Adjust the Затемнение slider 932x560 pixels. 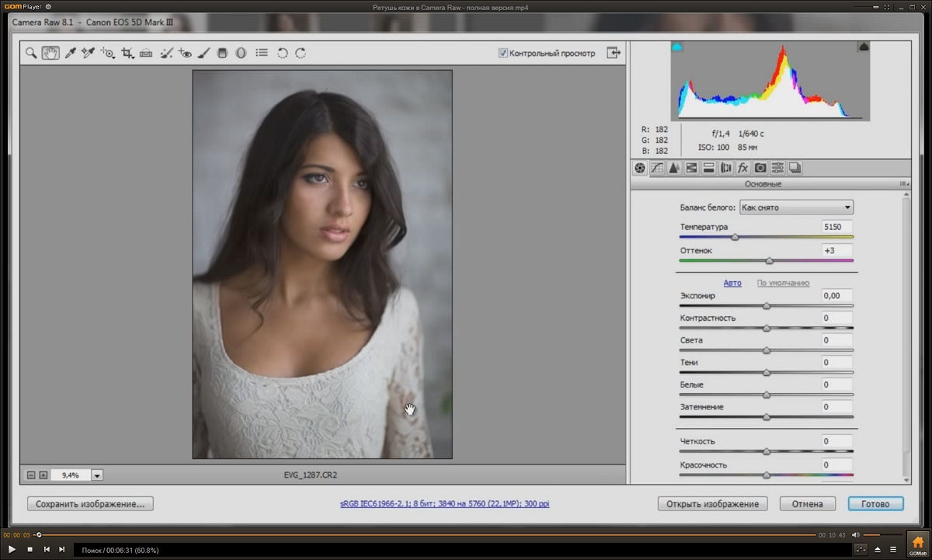(767, 417)
